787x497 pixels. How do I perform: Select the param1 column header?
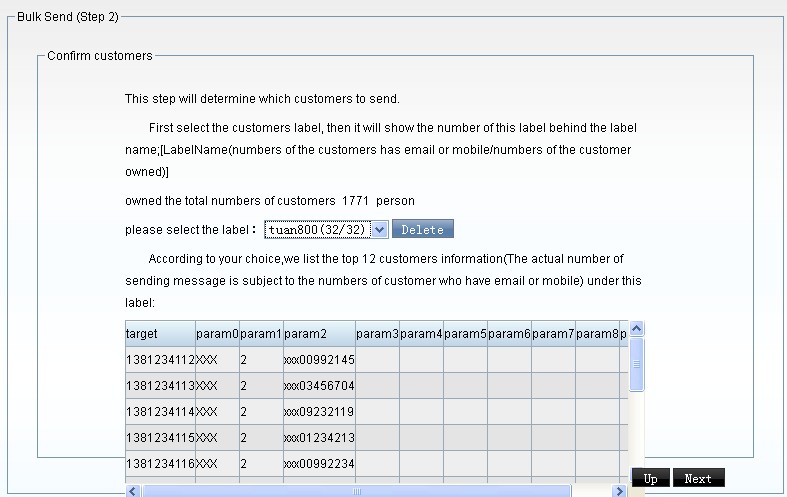[261, 333]
